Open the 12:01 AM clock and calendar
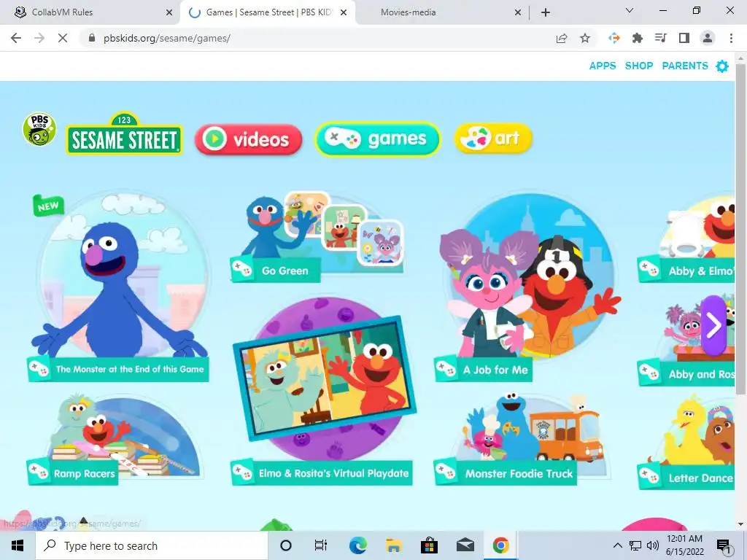Image resolution: width=747 pixels, height=560 pixels. (684, 545)
